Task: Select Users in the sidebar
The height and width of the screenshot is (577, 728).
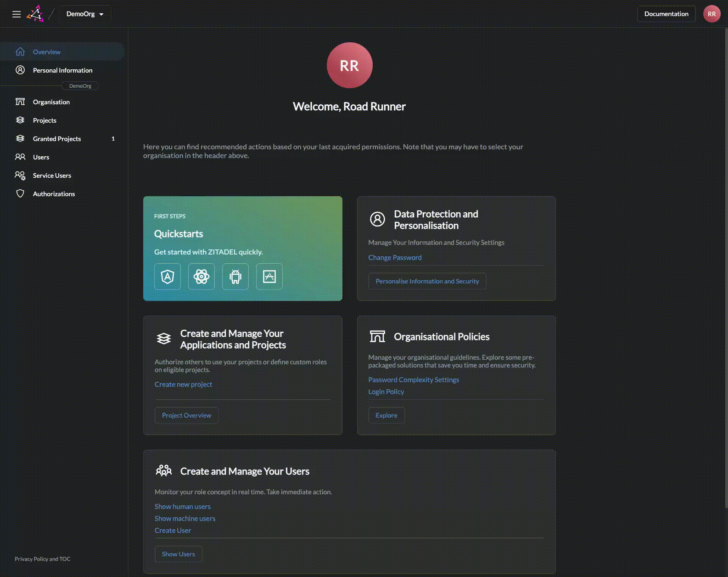Action: click(41, 157)
